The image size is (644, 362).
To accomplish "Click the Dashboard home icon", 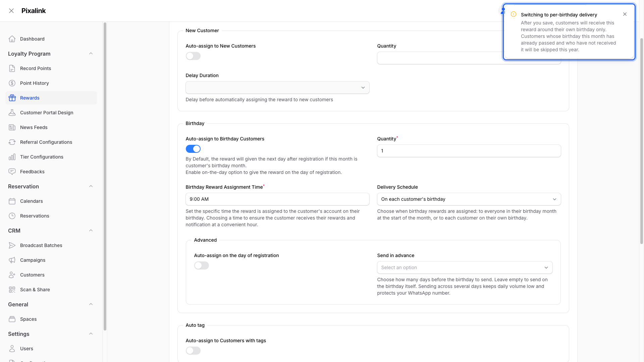I will tap(12, 39).
